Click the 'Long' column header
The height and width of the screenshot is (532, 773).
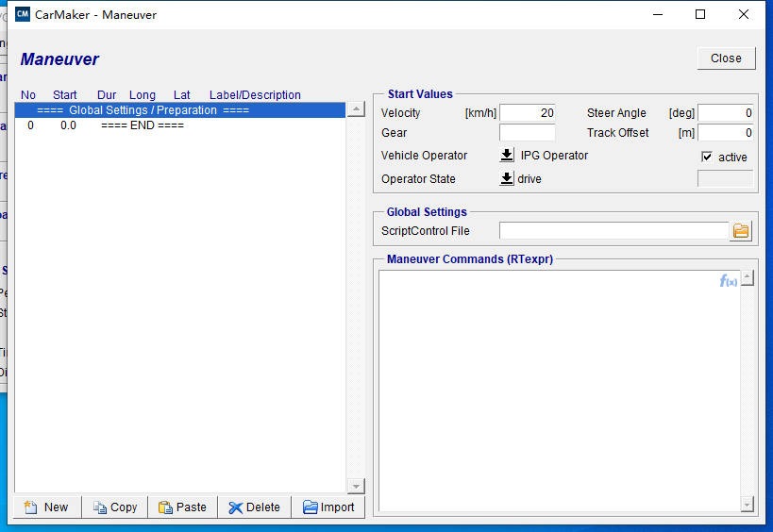tap(143, 94)
